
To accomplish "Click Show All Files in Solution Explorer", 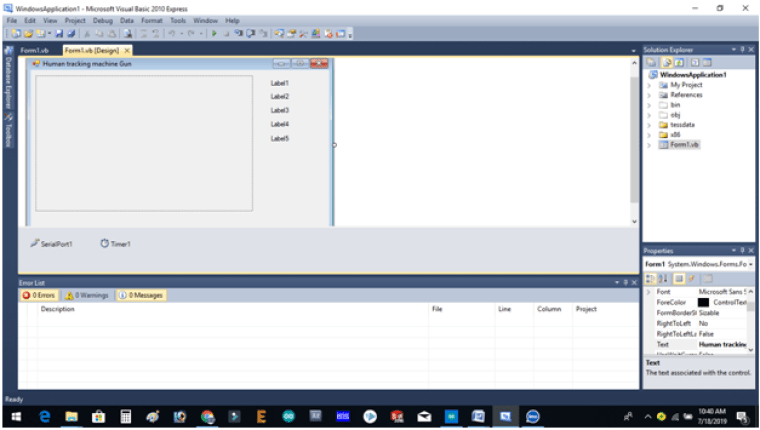I will pos(667,63).
